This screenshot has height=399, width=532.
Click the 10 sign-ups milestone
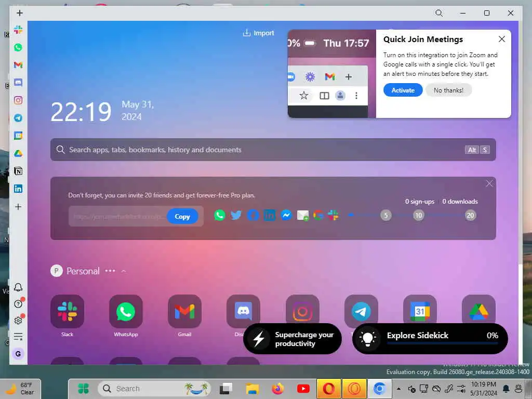pos(419,215)
